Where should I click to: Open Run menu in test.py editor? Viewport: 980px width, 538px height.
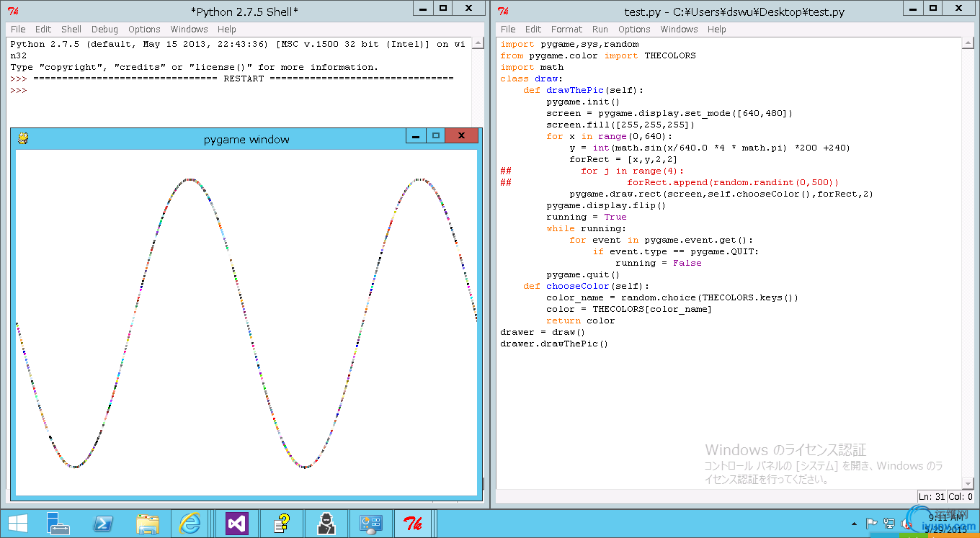pos(600,30)
